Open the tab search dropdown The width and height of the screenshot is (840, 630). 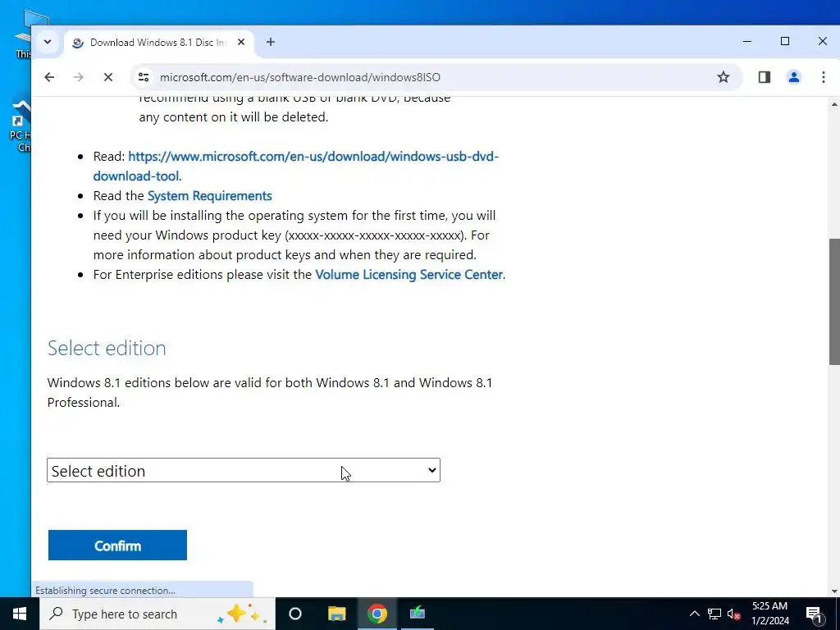click(48, 42)
